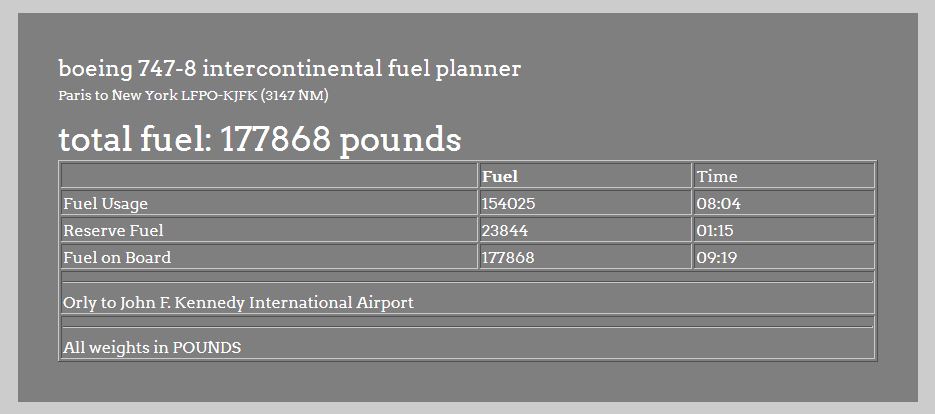The image size is (935, 414).
Task: Click the 09:19 total time cell
Action: tap(718, 258)
